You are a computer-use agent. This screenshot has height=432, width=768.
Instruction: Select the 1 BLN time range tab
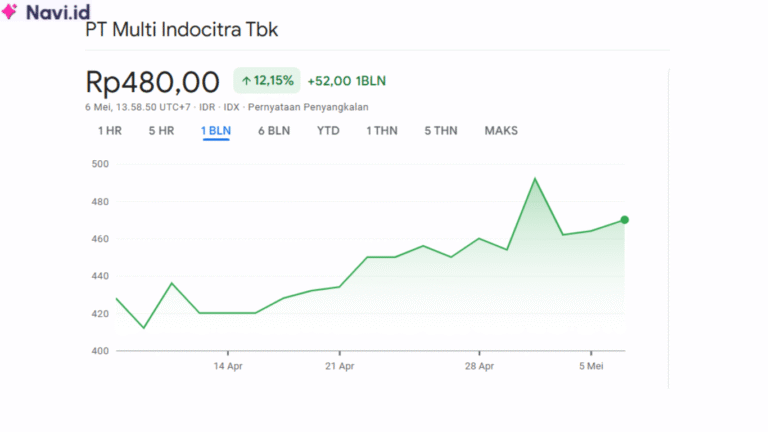pos(216,131)
